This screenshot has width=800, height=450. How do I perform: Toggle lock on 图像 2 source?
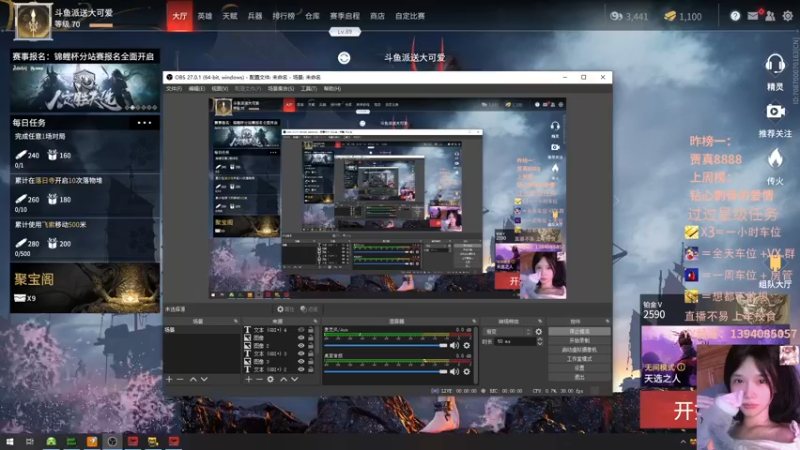coord(311,345)
